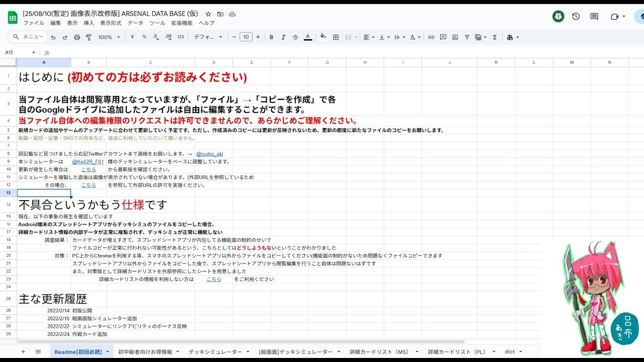Decrease decimal places
The image size is (644, 362).
[156, 37]
